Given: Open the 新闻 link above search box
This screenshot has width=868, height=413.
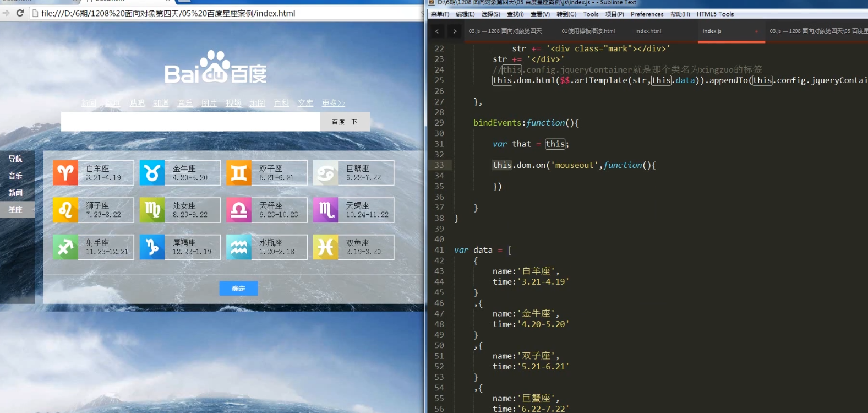Looking at the screenshot, I should click(89, 103).
